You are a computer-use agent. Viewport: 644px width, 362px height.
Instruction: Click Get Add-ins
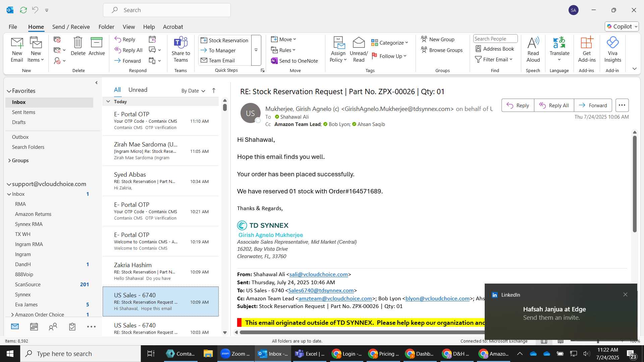click(587, 49)
